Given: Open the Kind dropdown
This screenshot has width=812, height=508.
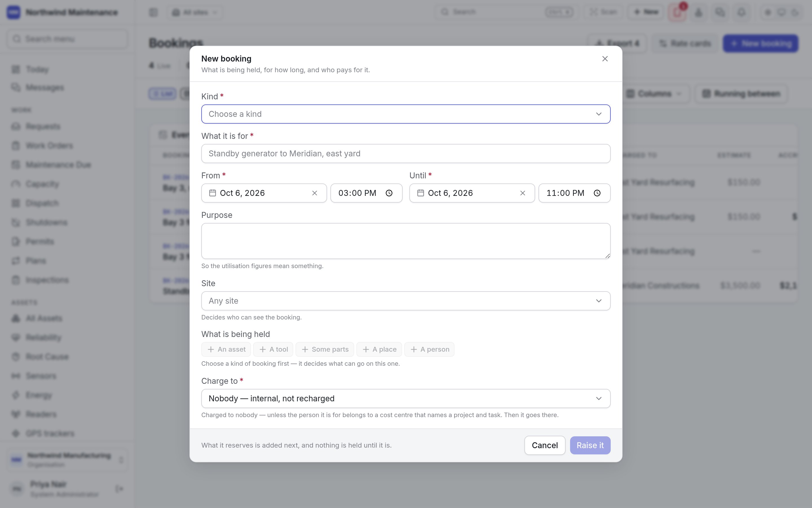Looking at the screenshot, I should (406, 114).
